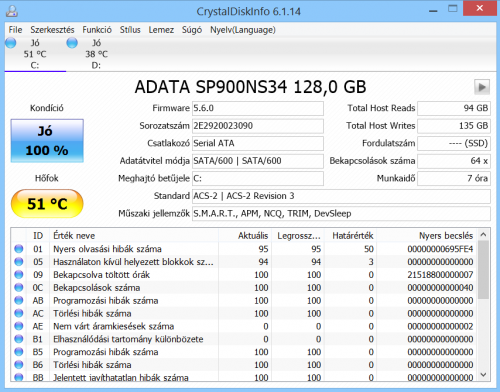Image resolution: width=500 pixels, height=392 pixels.
Task: Click the Legrossz... column header
Action: coord(298,236)
